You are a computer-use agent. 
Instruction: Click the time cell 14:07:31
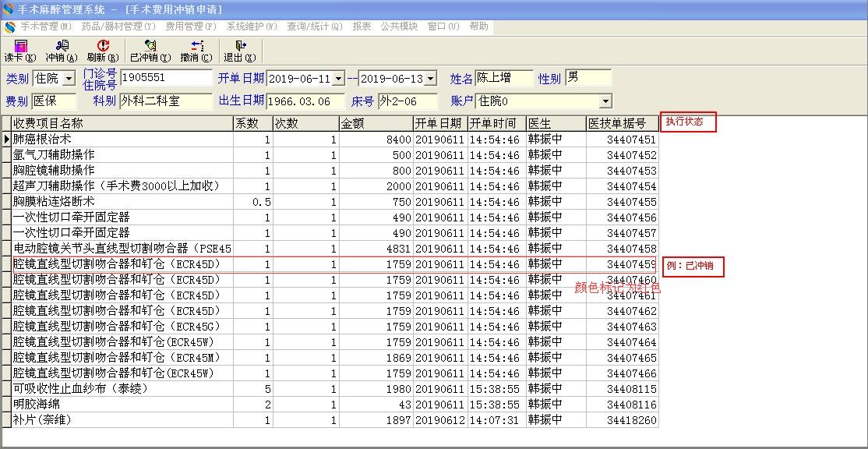(496, 420)
